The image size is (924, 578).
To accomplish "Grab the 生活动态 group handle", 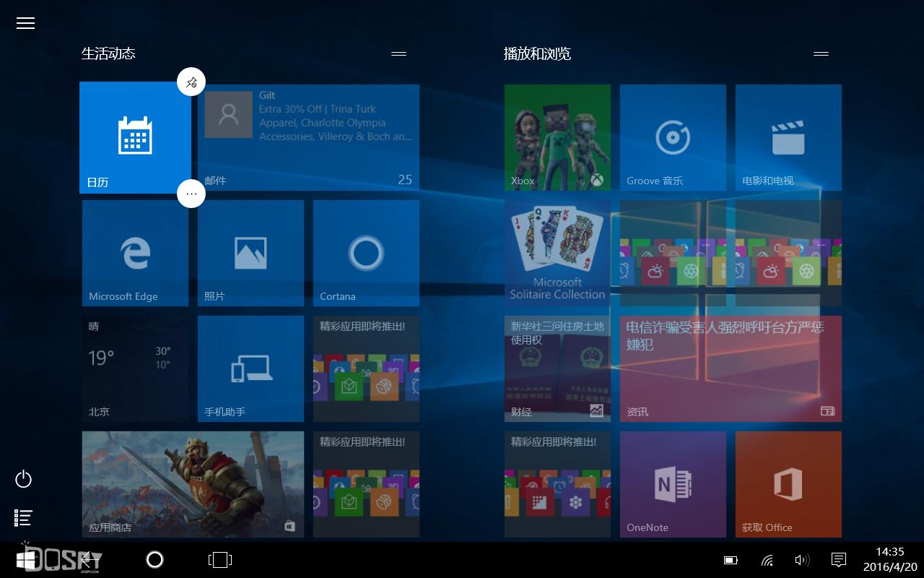I will point(398,53).
